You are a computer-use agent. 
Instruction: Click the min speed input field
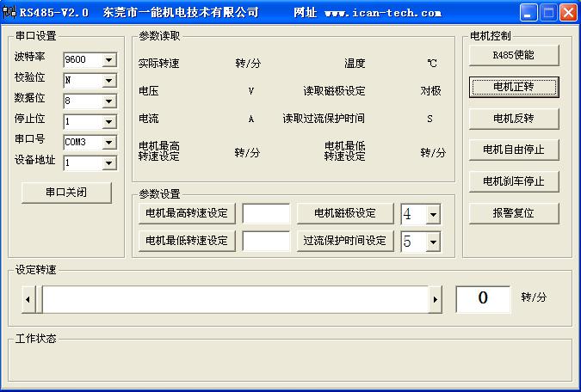(266, 242)
